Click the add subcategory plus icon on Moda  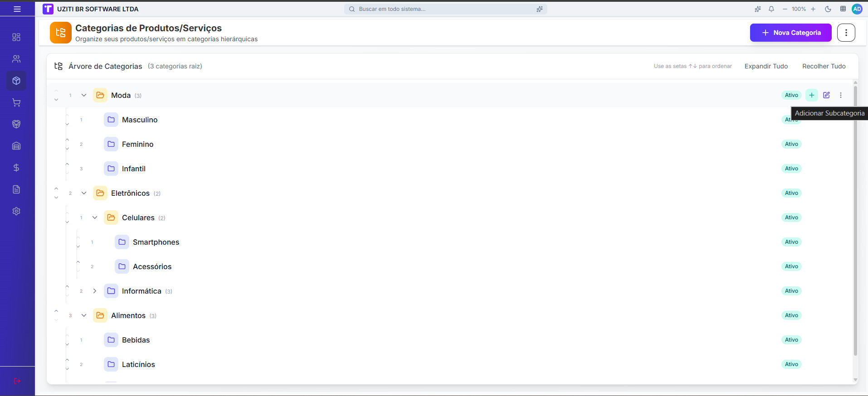point(812,95)
